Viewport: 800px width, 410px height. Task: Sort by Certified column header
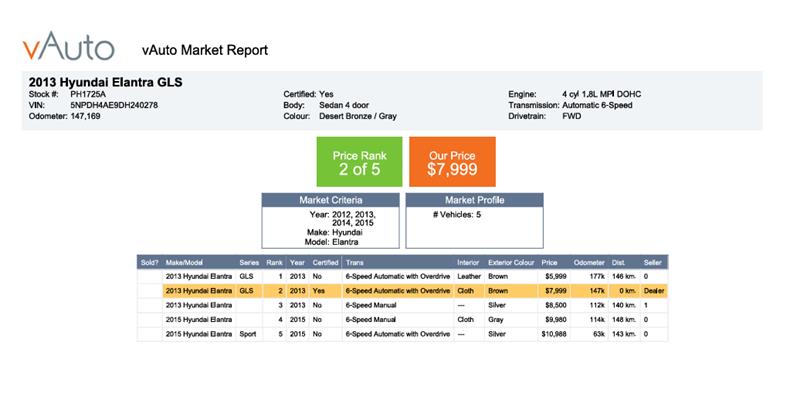coord(326,263)
